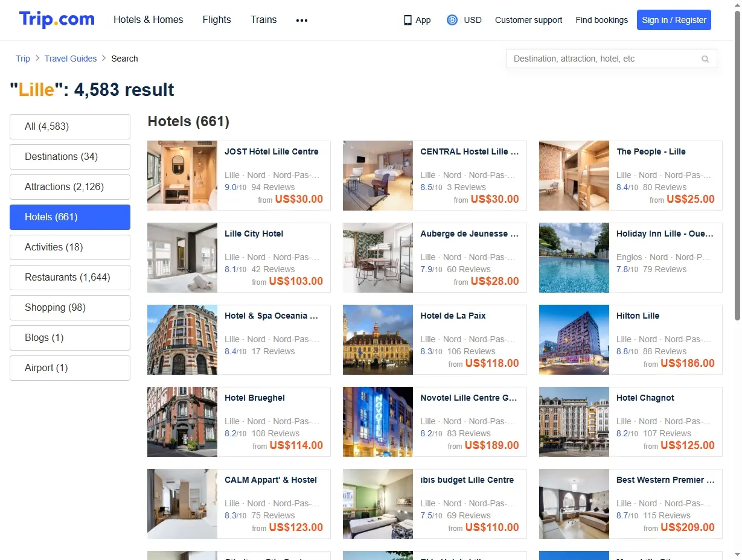
Task: Click ibis budget Lille Centre title
Action: 467,480
